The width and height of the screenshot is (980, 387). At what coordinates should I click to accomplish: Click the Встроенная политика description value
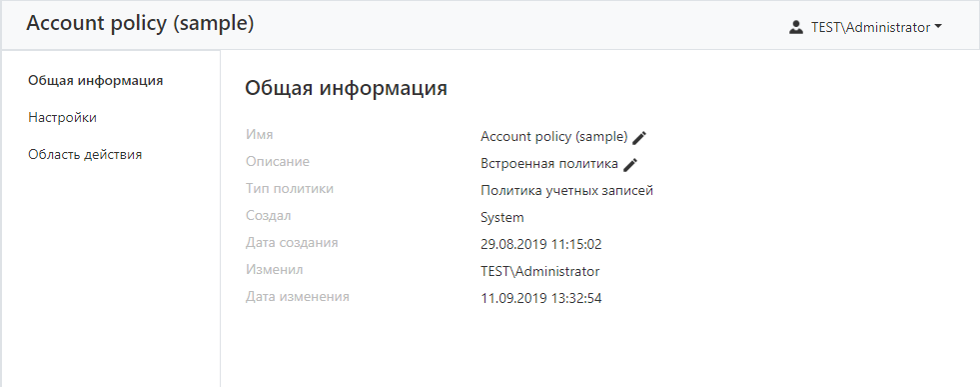549,164
